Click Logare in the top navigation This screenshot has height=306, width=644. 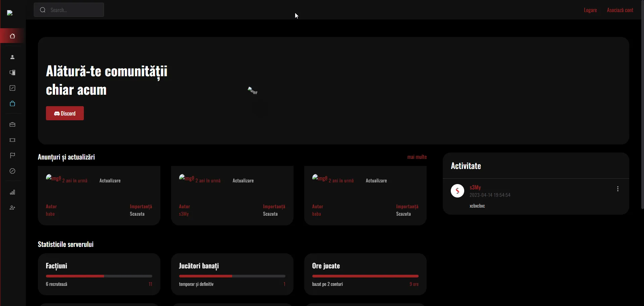point(590,10)
